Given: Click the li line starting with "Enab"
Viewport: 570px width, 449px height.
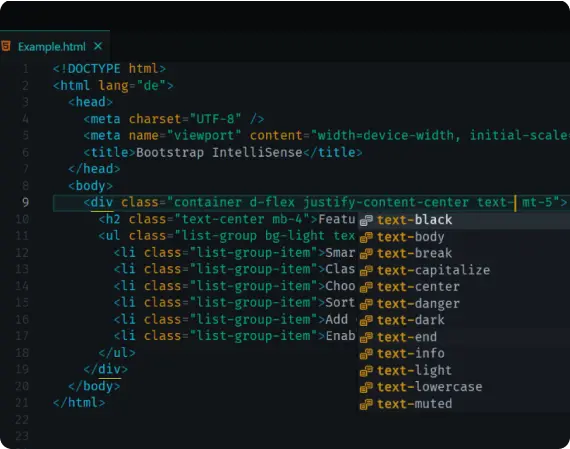Looking at the screenshot, I should 234,336.
